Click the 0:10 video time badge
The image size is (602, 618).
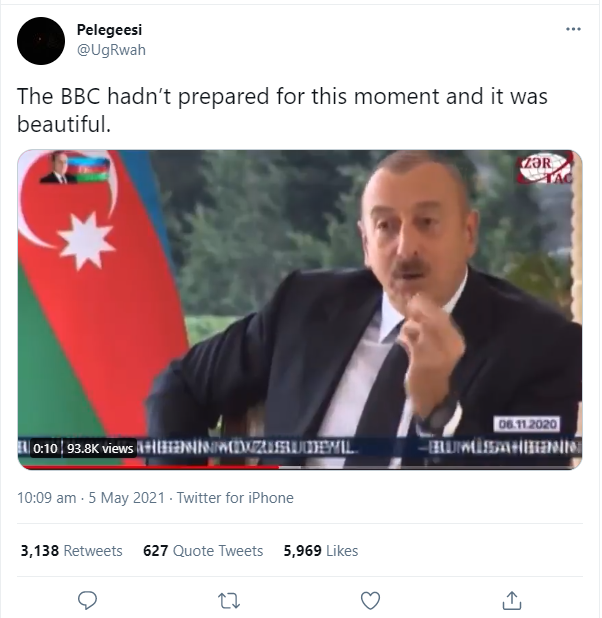coord(45,449)
